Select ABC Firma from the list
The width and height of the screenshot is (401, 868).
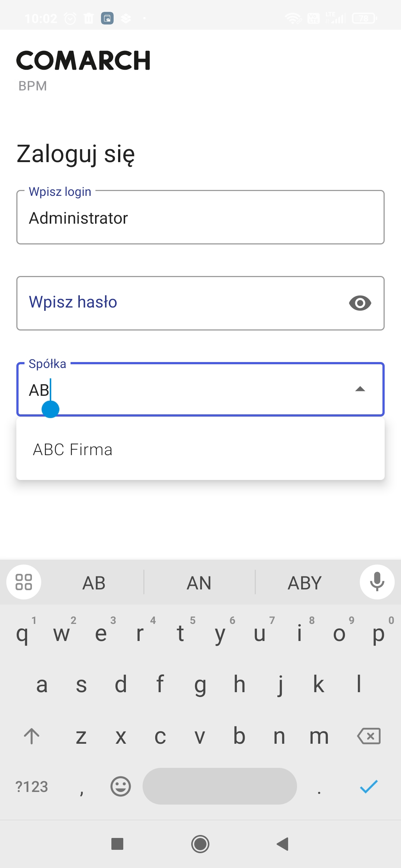[73, 450]
